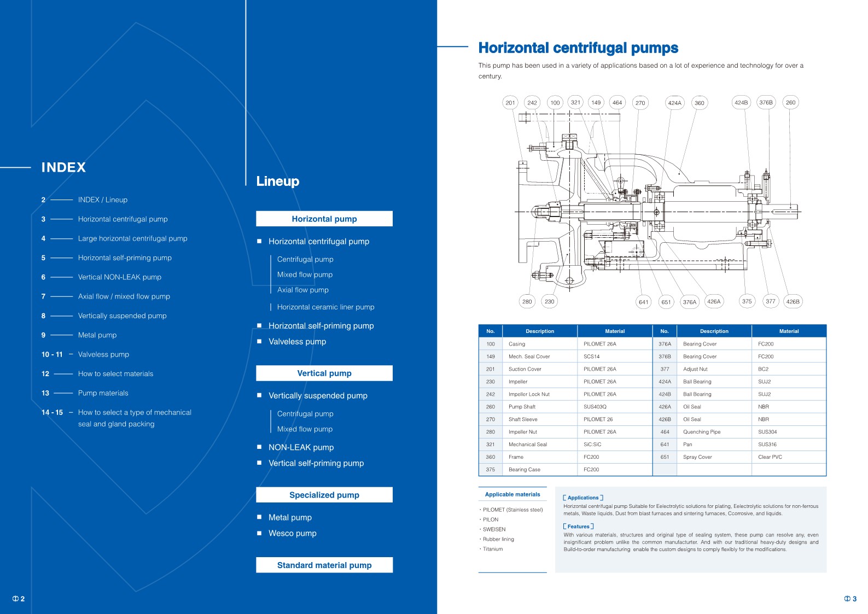This screenshot has height=614, width=868.
Task: Click part callout bubble 270
Action: [x=640, y=103]
